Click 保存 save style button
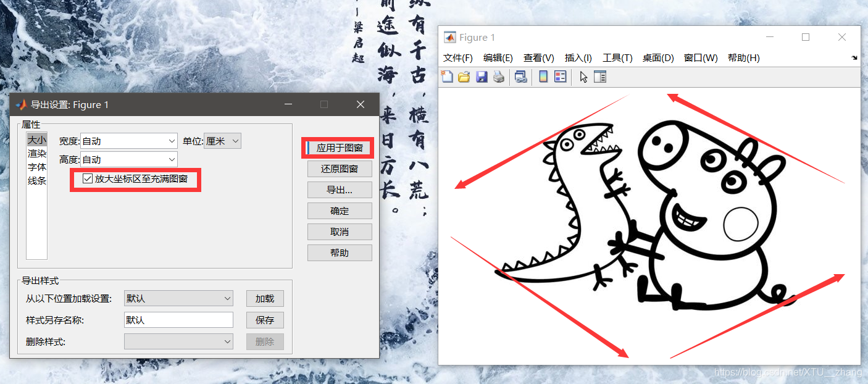Screen dimensions: 868x384 (x=265, y=320)
